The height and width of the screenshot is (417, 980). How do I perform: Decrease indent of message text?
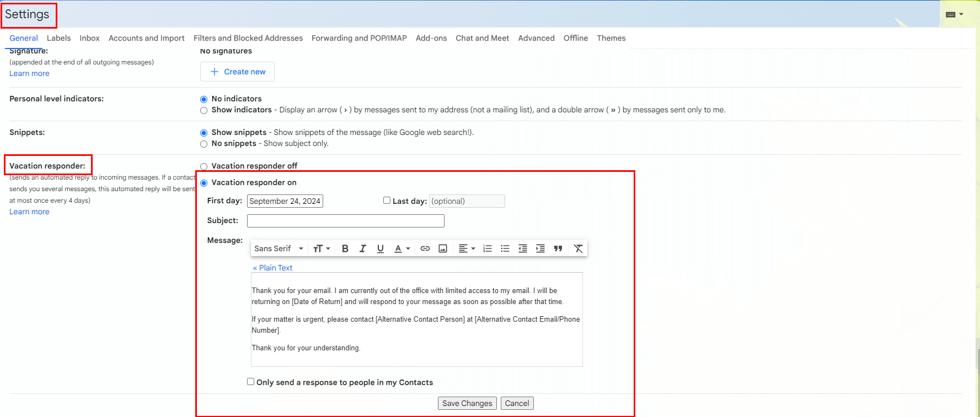click(523, 248)
